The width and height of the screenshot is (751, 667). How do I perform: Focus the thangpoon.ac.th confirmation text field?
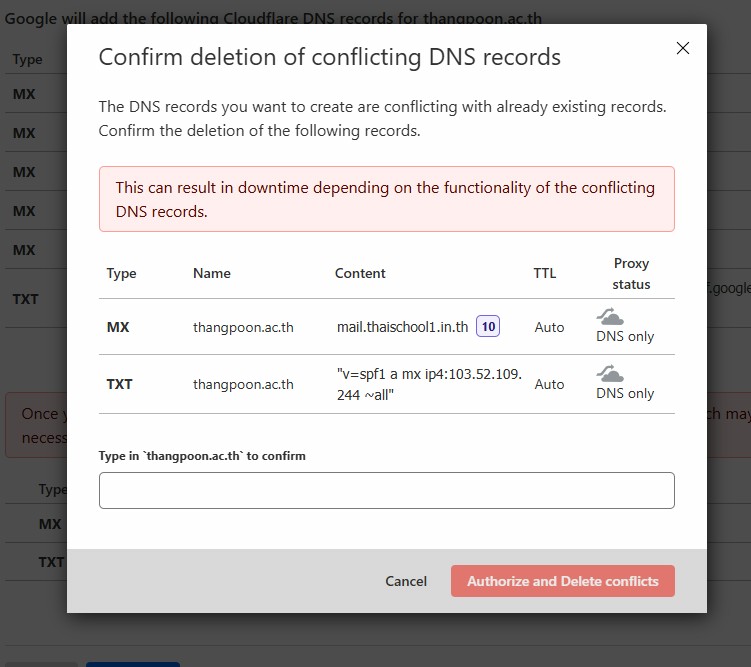pyautogui.click(x=386, y=491)
